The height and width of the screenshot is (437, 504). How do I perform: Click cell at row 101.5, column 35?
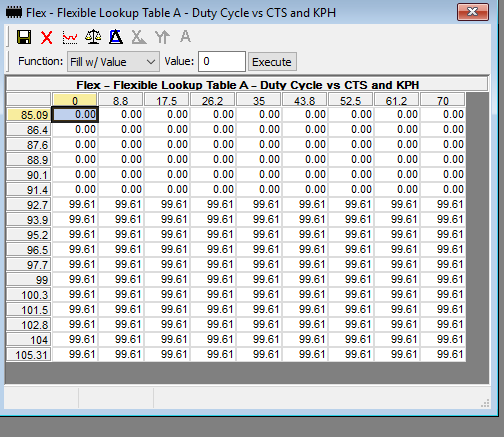(x=259, y=309)
